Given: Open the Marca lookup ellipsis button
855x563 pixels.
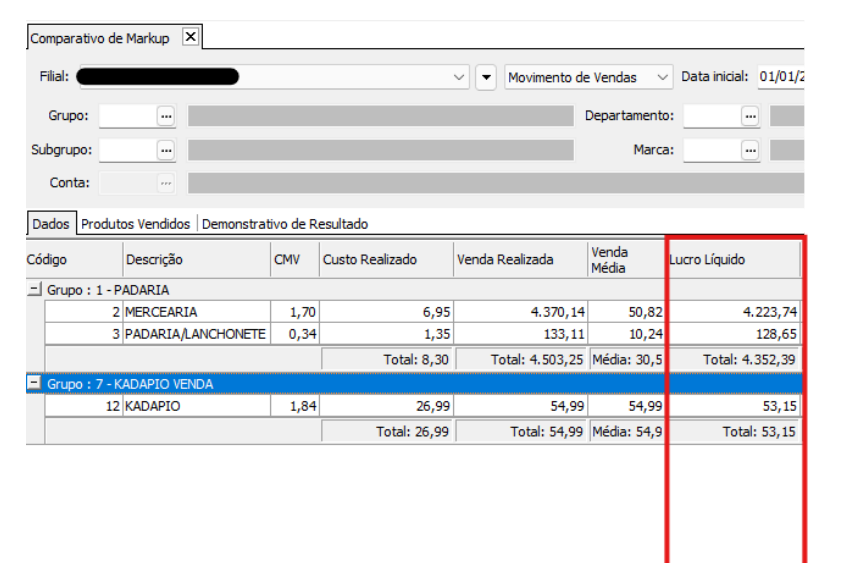Looking at the screenshot, I should [750, 150].
